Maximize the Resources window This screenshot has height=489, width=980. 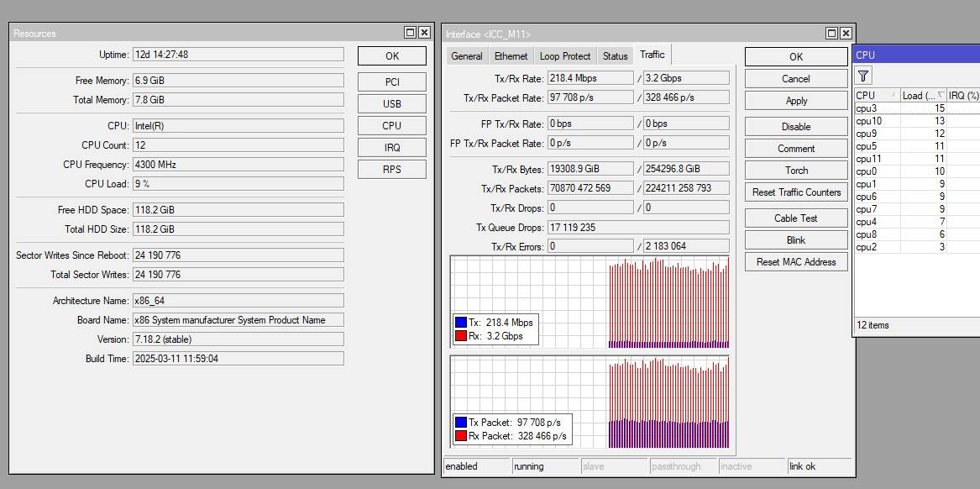coord(410,33)
